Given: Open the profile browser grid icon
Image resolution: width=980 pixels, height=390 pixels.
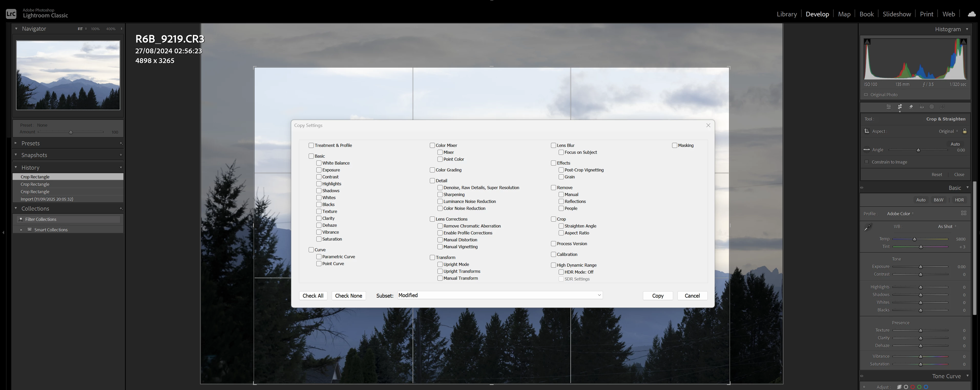Looking at the screenshot, I should tap(964, 213).
